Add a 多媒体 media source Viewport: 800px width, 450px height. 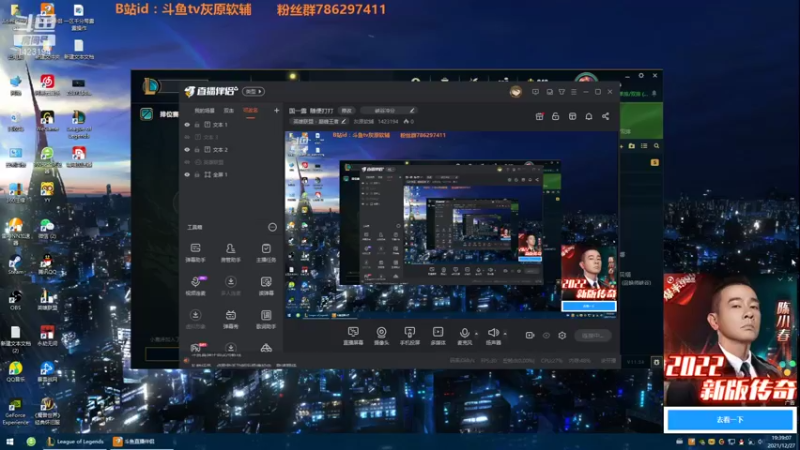tap(438, 336)
